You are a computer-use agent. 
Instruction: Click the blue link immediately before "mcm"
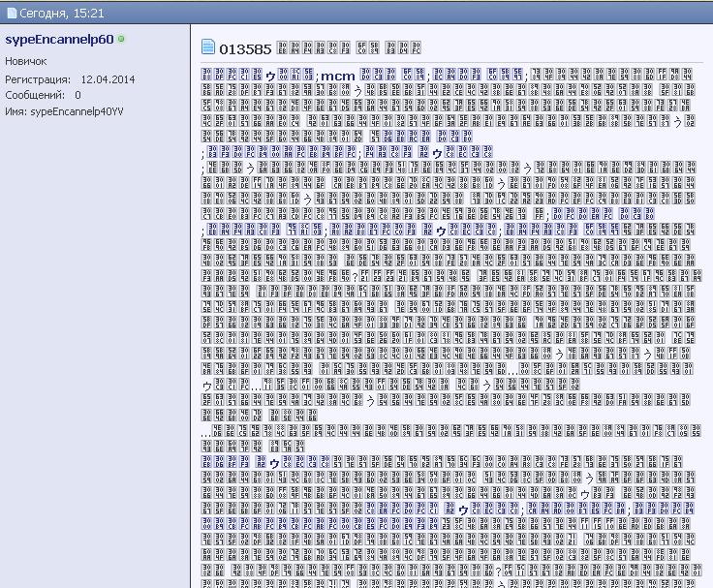[x=295, y=76]
